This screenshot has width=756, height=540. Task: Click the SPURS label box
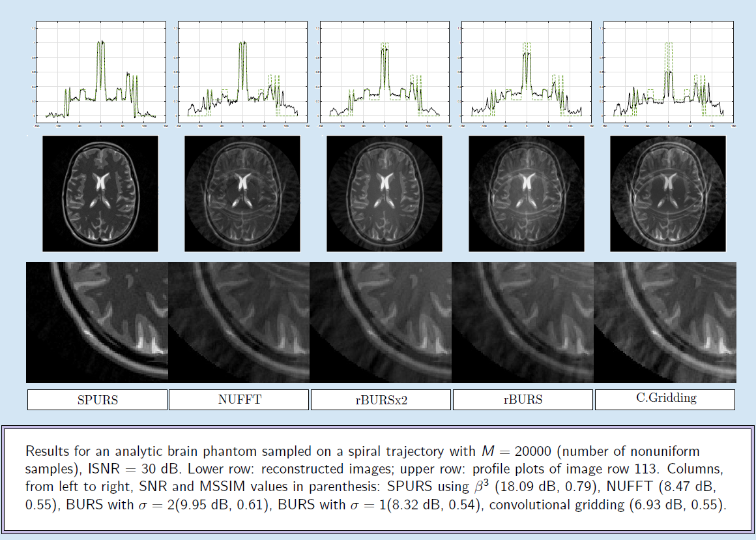pos(97,400)
